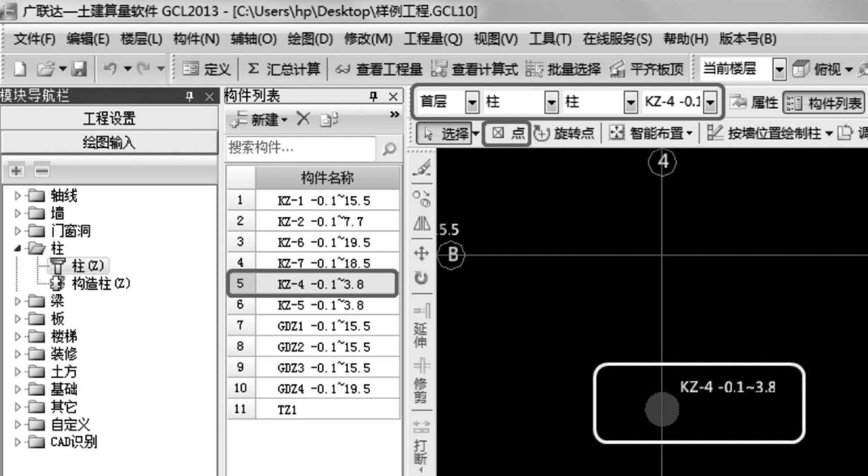Expand the 梁 tree node
868x476 pixels.
[x=18, y=301]
